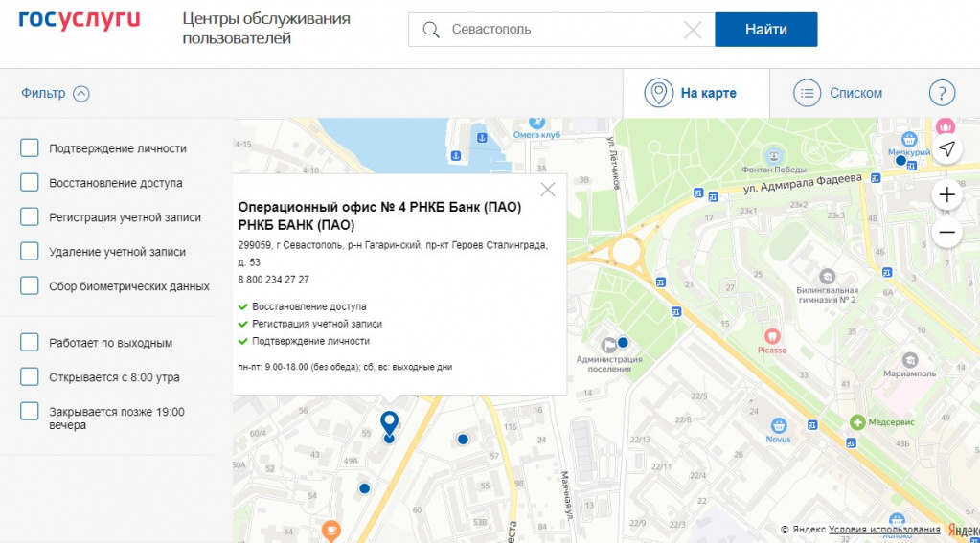Viewport: 980px width, 543px height.
Task: Check Закрывается позже 19:00 вечера filter
Action: [x=30, y=411]
